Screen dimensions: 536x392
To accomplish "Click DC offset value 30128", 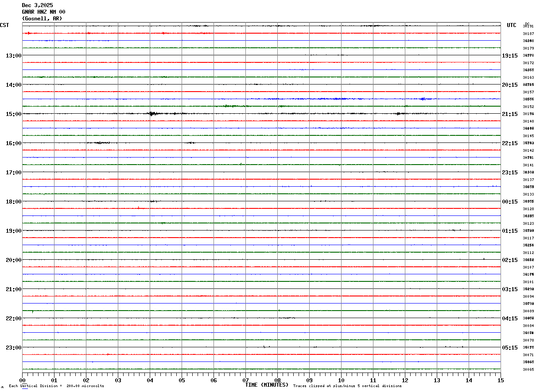I will [x=528, y=209].
